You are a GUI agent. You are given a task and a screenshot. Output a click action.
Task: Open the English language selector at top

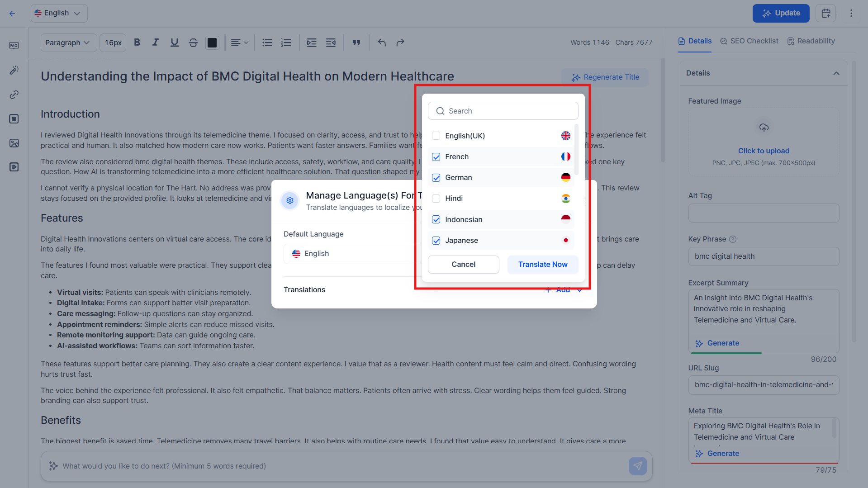coord(59,13)
